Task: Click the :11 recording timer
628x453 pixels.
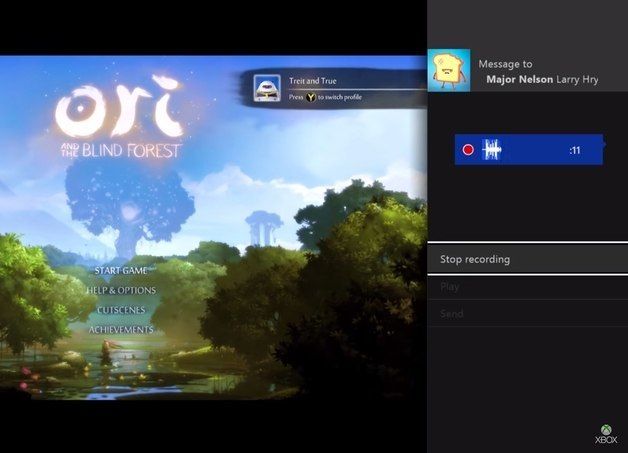Action: 575,150
